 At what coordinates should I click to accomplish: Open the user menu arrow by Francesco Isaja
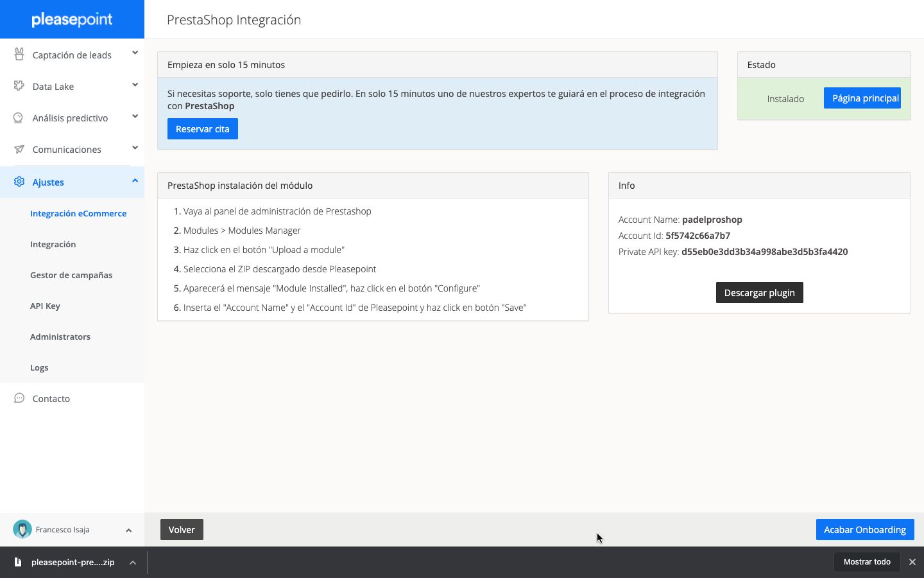(x=128, y=530)
